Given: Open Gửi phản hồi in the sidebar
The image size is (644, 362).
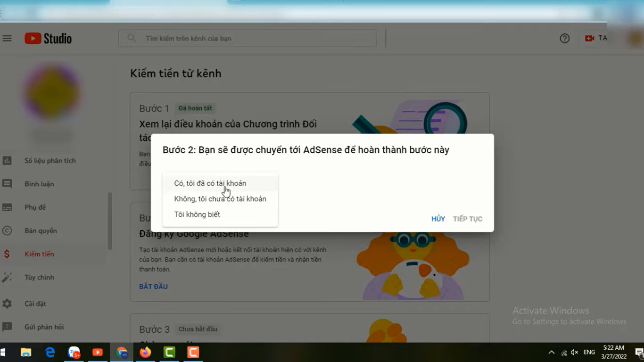Looking at the screenshot, I should (43, 327).
